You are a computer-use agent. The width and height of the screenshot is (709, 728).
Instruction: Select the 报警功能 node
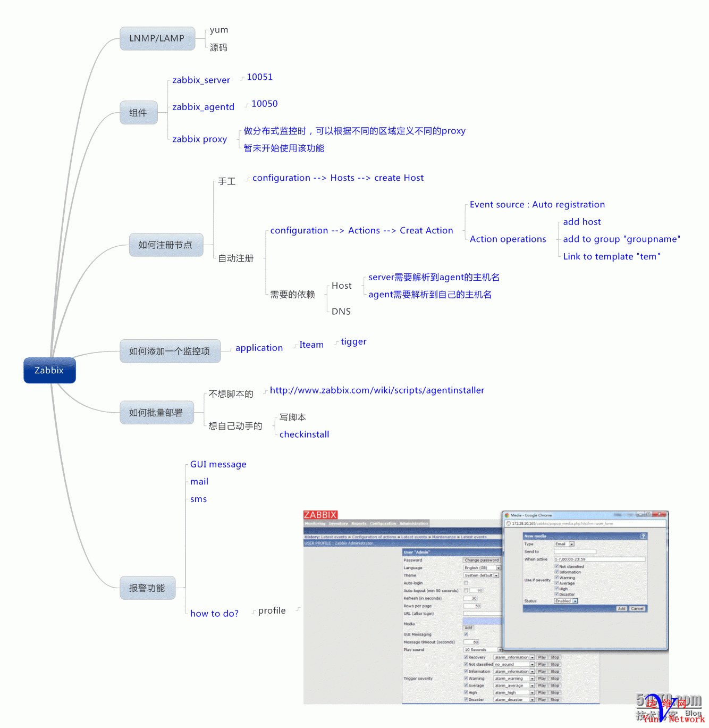coord(148,588)
